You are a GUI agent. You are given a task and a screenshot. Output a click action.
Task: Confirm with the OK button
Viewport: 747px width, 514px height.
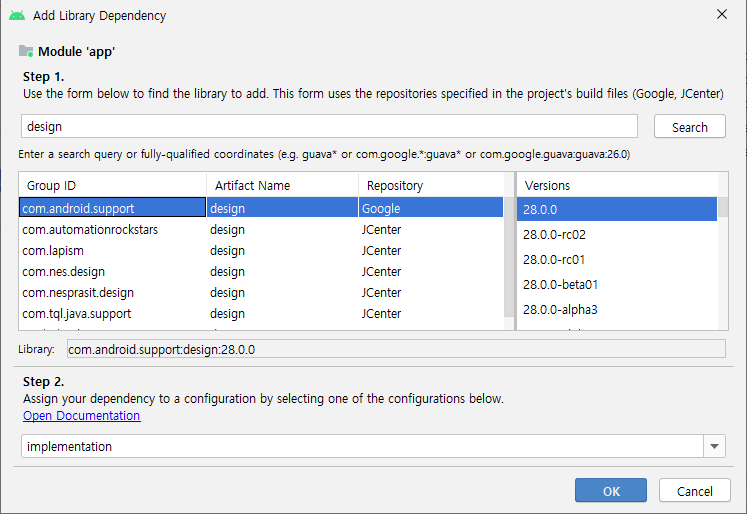click(611, 490)
